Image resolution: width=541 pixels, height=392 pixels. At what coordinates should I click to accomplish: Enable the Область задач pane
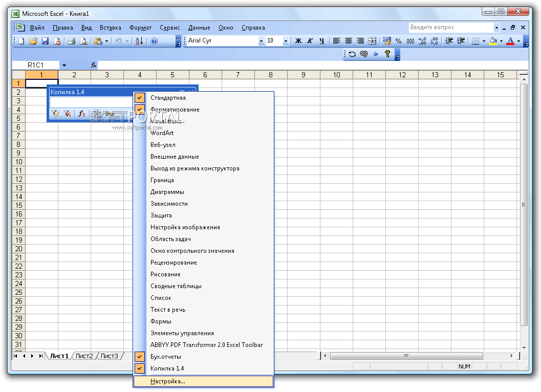point(203,239)
